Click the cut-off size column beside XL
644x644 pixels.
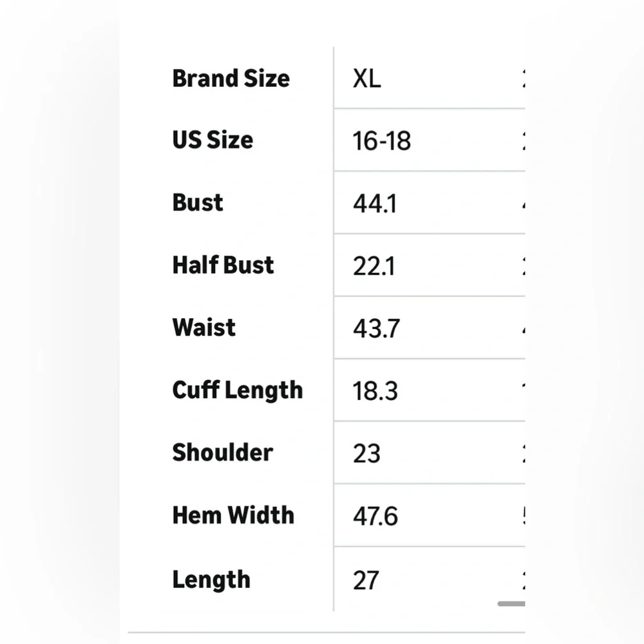pyautogui.click(x=522, y=79)
